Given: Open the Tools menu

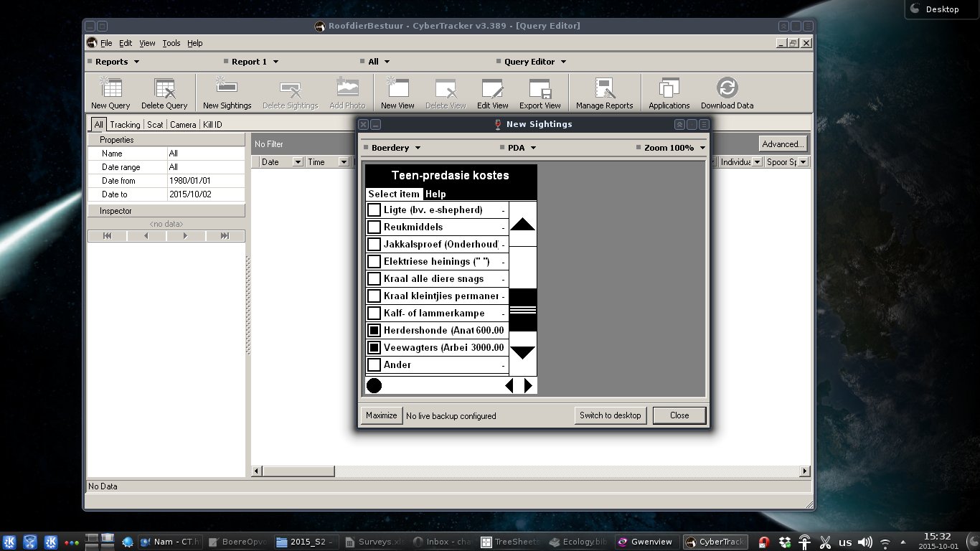Looking at the screenshot, I should (171, 43).
